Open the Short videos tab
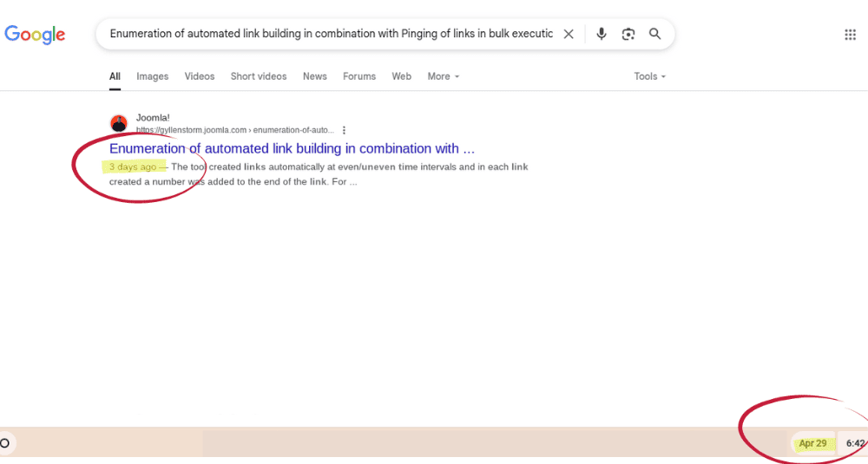The width and height of the screenshot is (868, 464). pyautogui.click(x=259, y=76)
